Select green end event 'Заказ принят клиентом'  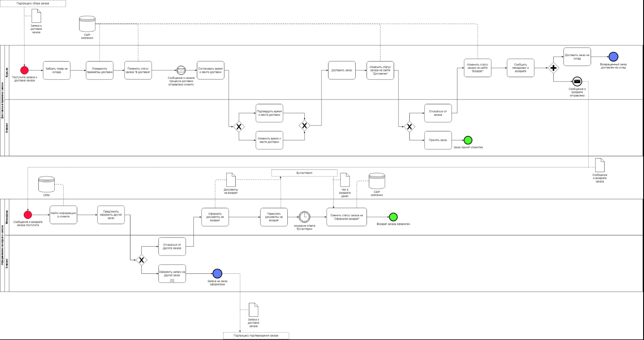tap(468, 140)
